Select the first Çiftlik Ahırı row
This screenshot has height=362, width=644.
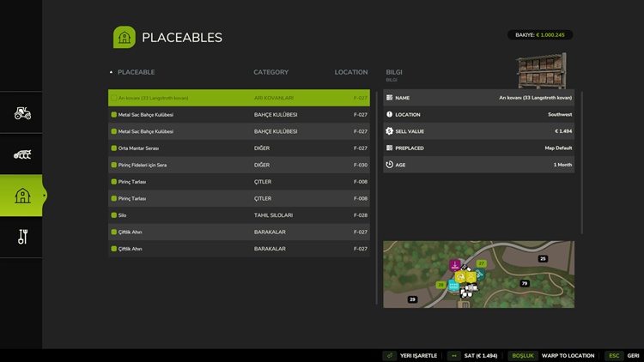tap(239, 232)
